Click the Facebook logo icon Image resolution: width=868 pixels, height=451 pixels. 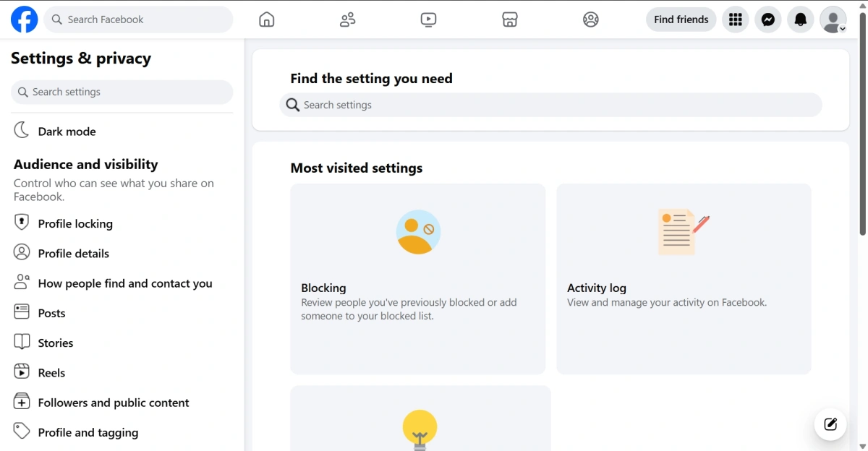point(24,20)
